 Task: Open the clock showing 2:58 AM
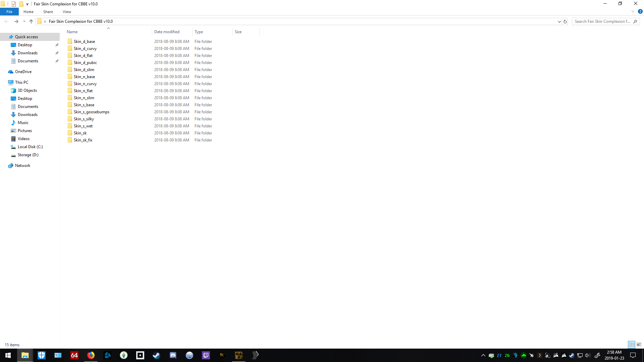[x=614, y=355]
